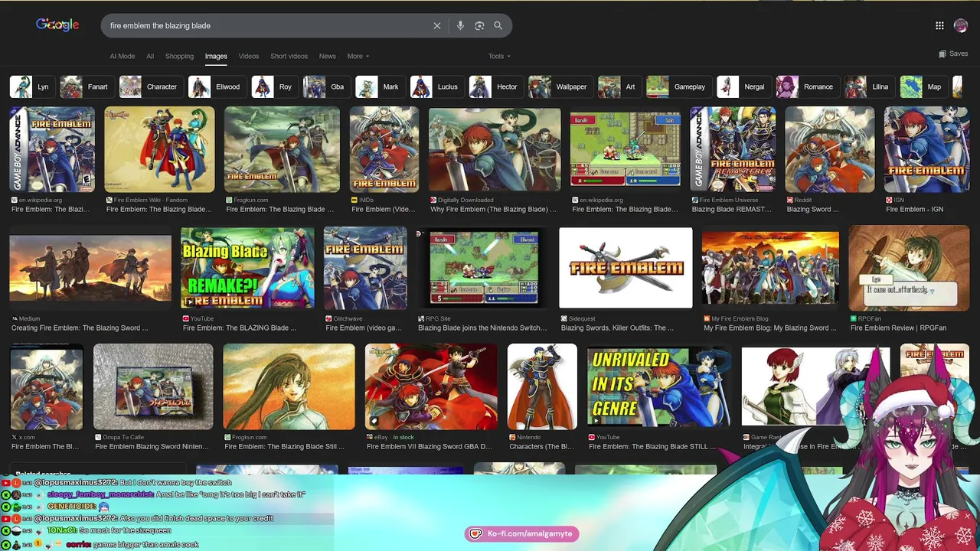Open search by image lens icon

479,25
